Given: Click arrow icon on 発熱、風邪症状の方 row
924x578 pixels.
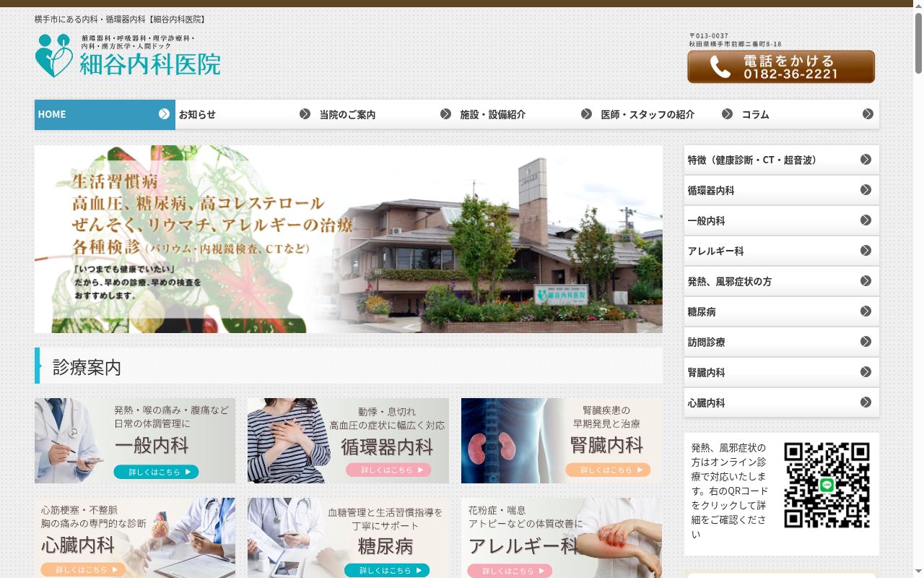Looking at the screenshot, I should pos(866,281).
